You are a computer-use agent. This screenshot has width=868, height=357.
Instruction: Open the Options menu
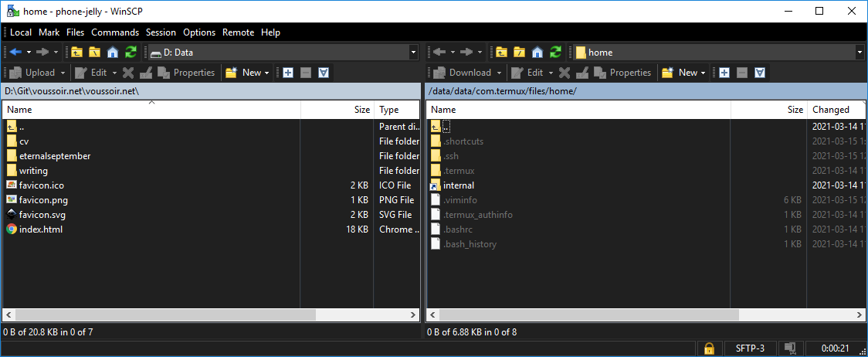coord(199,32)
